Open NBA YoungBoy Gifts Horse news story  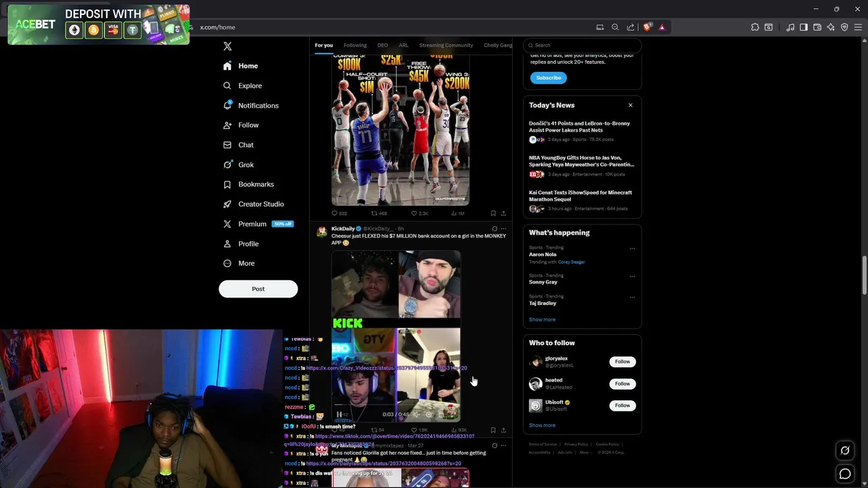pyautogui.click(x=582, y=167)
